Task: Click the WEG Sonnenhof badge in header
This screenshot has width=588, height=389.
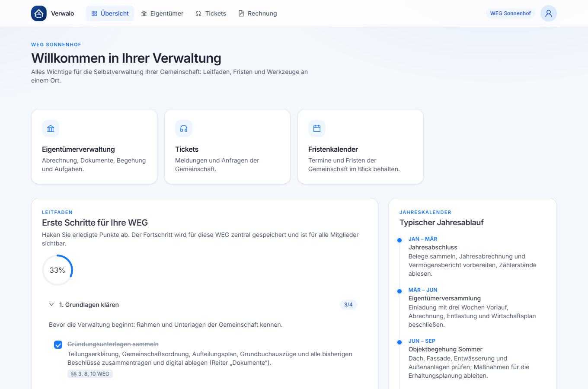Action: tap(511, 13)
